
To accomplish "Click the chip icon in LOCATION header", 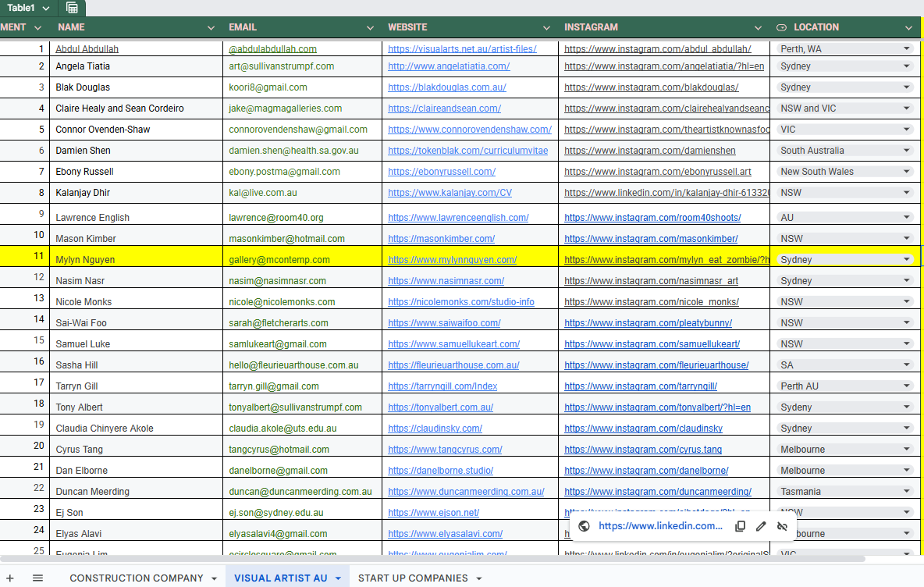I will pos(781,27).
